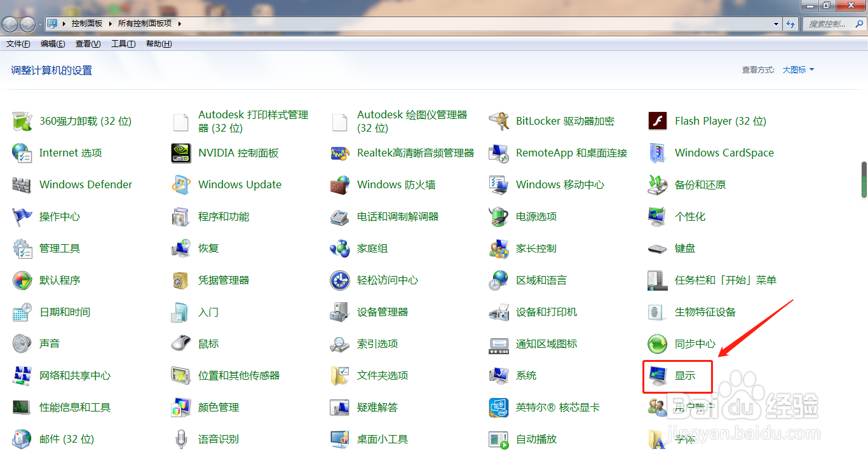The height and width of the screenshot is (463, 868).
Task: Open the 工具(T) menu
Action: 123,44
